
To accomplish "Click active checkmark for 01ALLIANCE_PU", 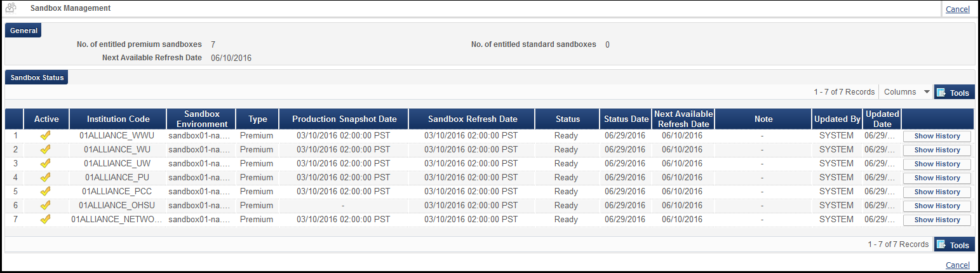I will pos(45,178).
